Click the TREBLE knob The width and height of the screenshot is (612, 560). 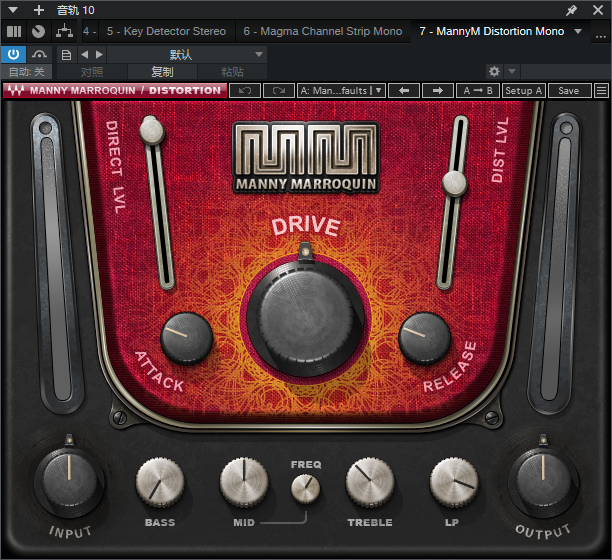(370, 483)
